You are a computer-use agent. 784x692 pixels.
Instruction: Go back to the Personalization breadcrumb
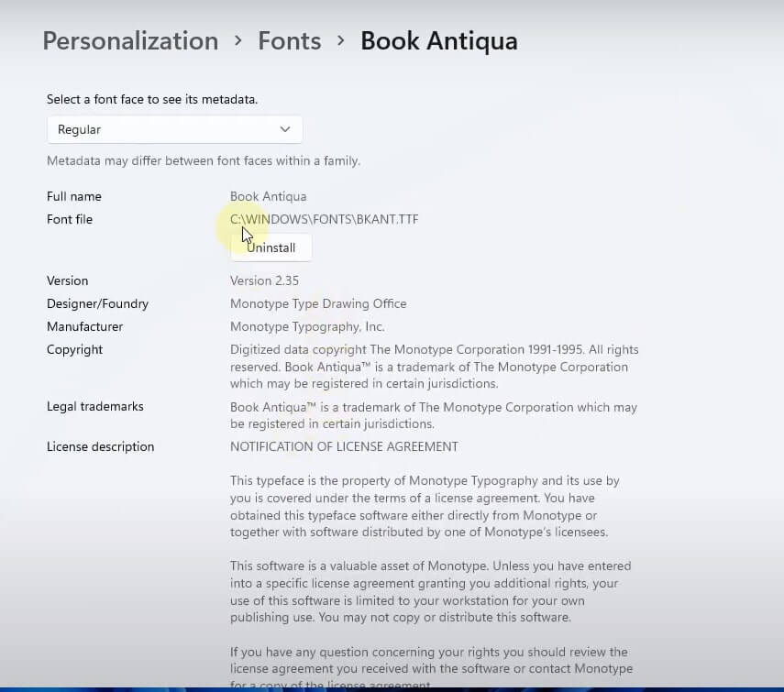pyautogui.click(x=130, y=41)
